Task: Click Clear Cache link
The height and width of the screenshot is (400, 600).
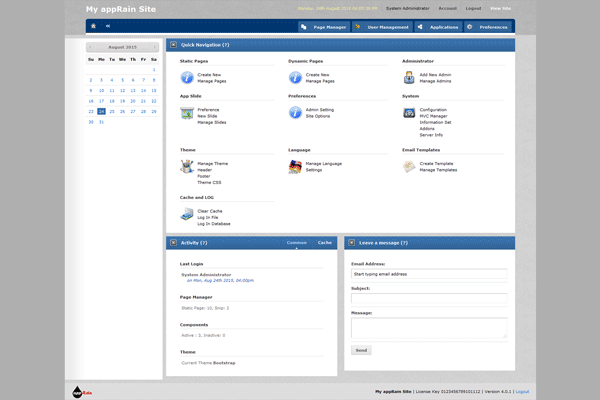Action: pos(210,211)
